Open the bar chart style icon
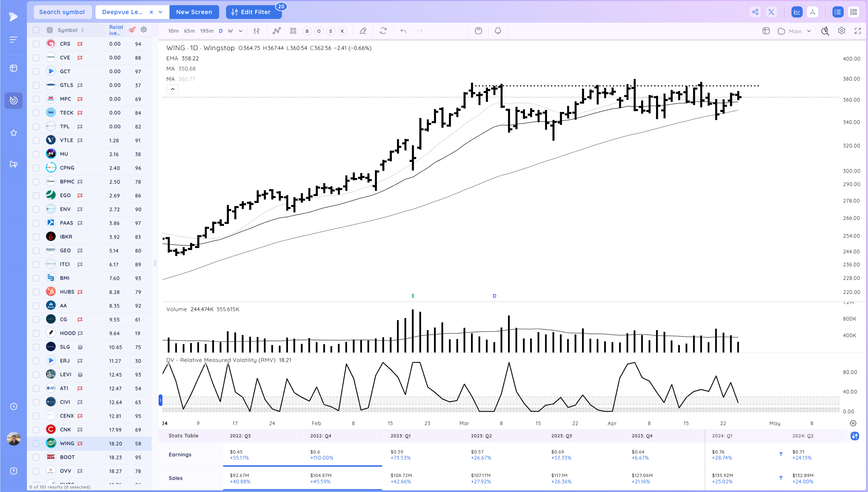The width and height of the screenshot is (868, 492). (256, 31)
